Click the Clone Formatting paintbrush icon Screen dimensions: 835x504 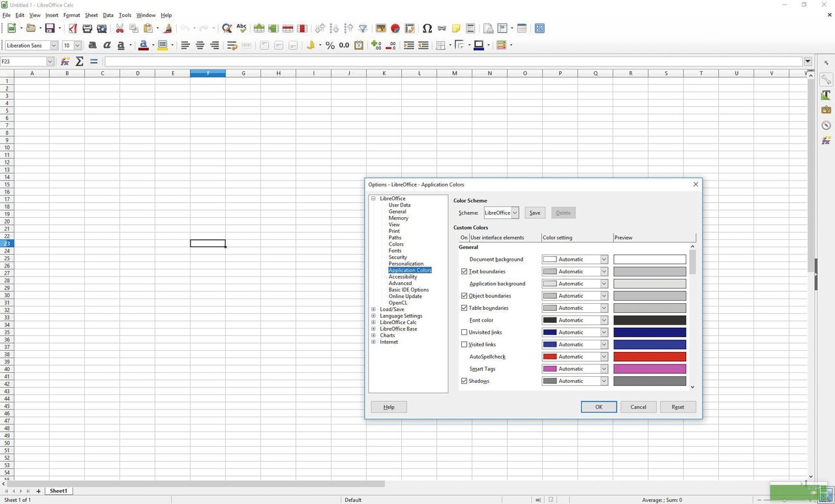tap(168, 29)
